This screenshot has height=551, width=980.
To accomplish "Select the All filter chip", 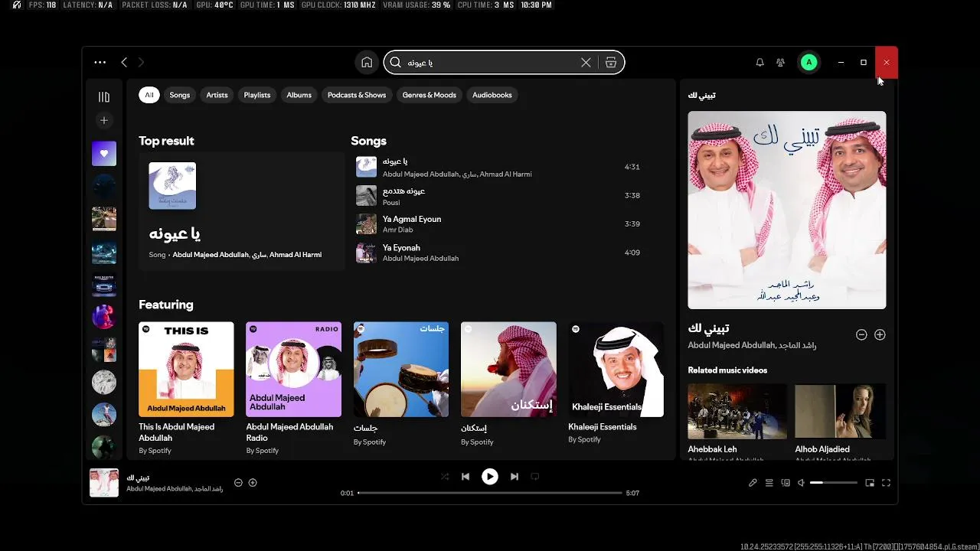I will click(149, 95).
